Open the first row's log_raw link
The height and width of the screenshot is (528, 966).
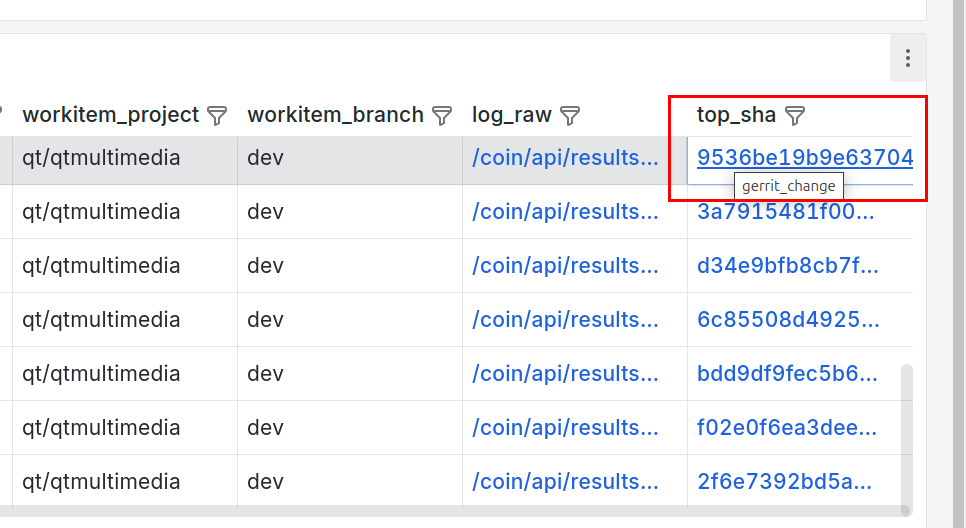tap(565, 158)
